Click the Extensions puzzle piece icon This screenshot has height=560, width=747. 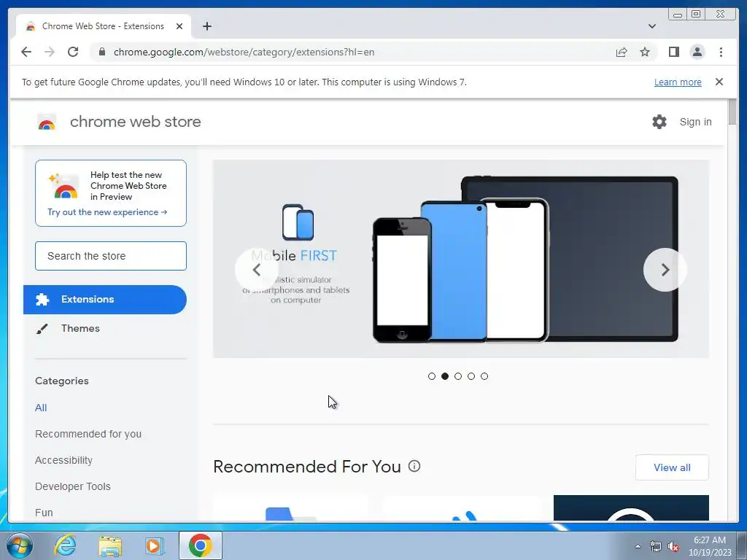tap(42, 300)
